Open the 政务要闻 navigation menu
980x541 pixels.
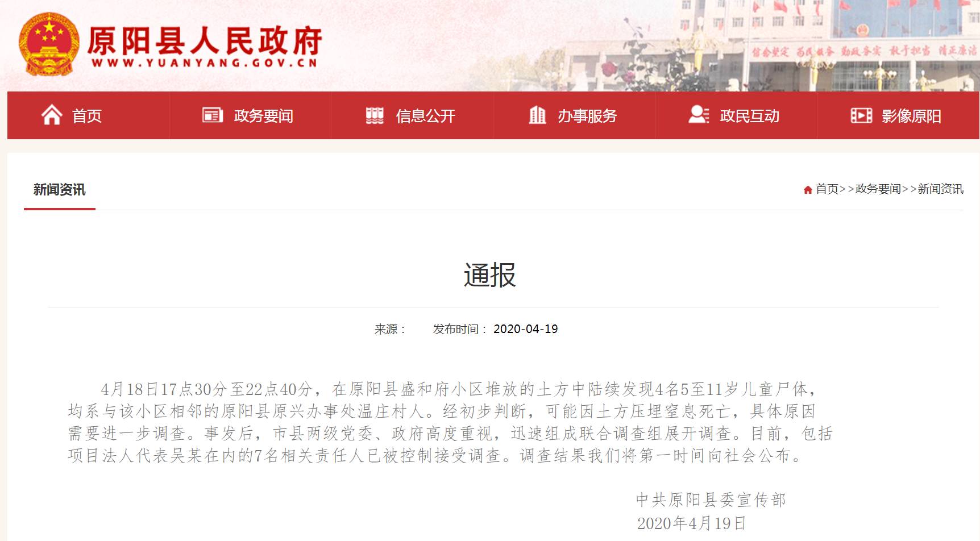pyautogui.click(x=250, y=115)
